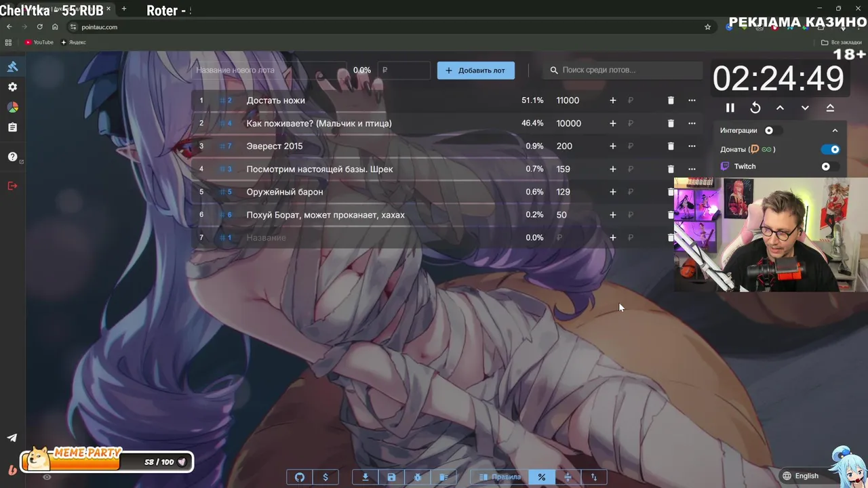The height and width of the screenshot is (488, 868).
Task: Collapse the Интеграции panel chevron
Action: tap(835, 131)
